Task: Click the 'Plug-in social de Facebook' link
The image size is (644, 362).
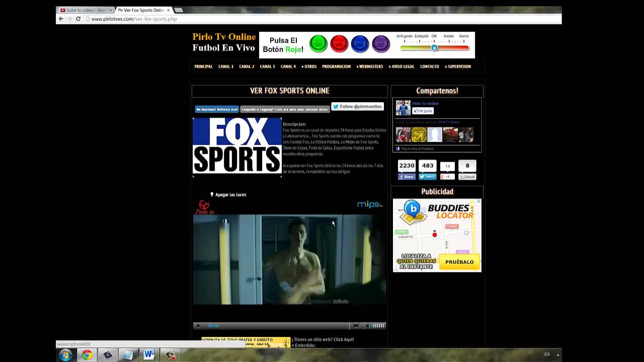Action: point(417,149)
